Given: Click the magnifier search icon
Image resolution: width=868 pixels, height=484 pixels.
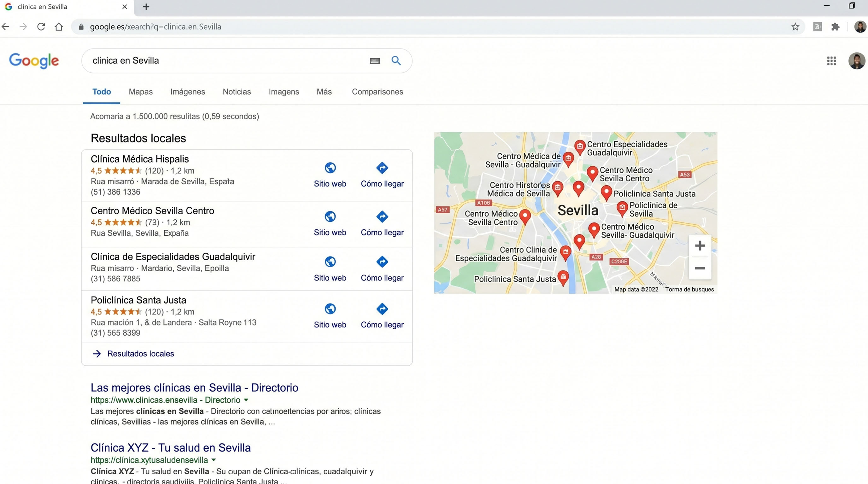Looking at the screenshot, I should point(396,60).
